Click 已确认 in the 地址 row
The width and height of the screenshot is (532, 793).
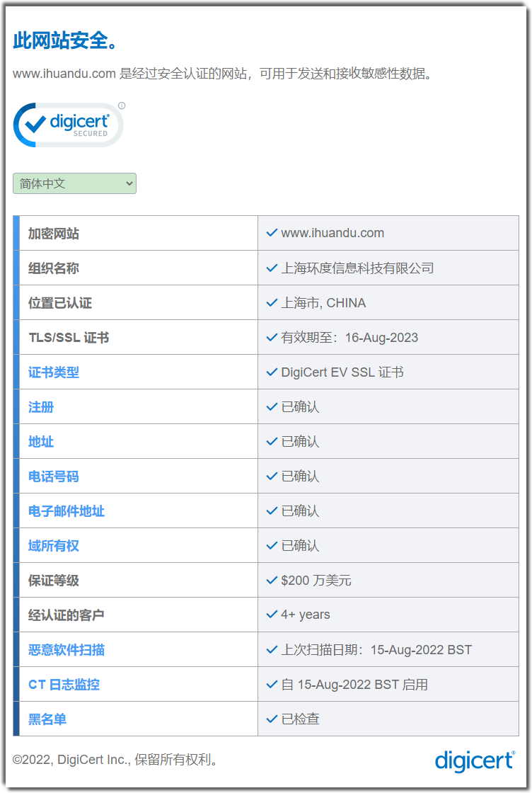click(300, 442)
